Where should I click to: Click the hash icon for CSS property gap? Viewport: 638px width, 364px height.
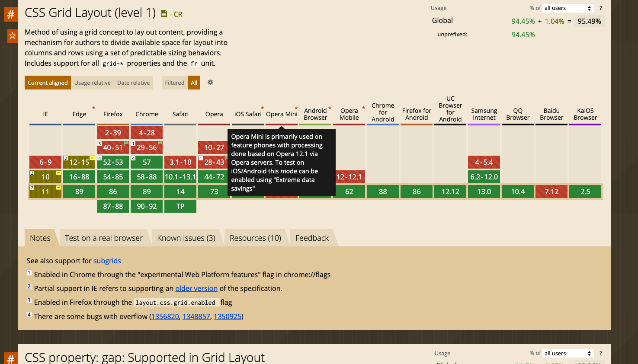tap(11, 358)
